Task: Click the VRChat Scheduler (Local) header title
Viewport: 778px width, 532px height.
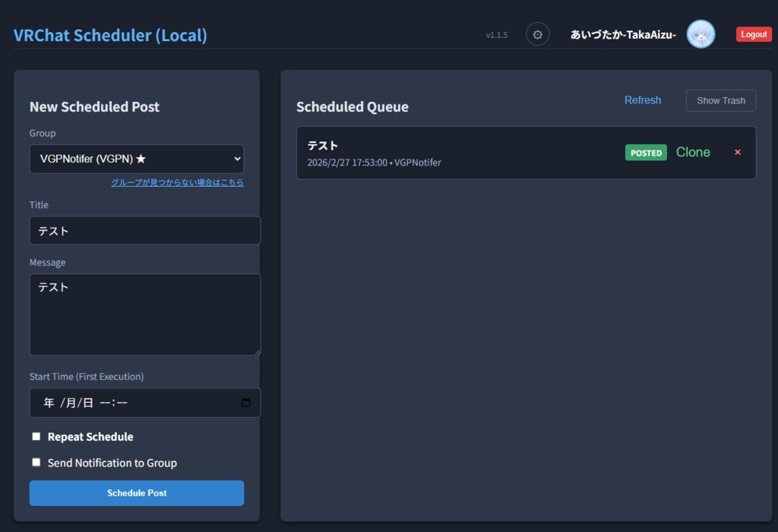Action: pos(110,35)
